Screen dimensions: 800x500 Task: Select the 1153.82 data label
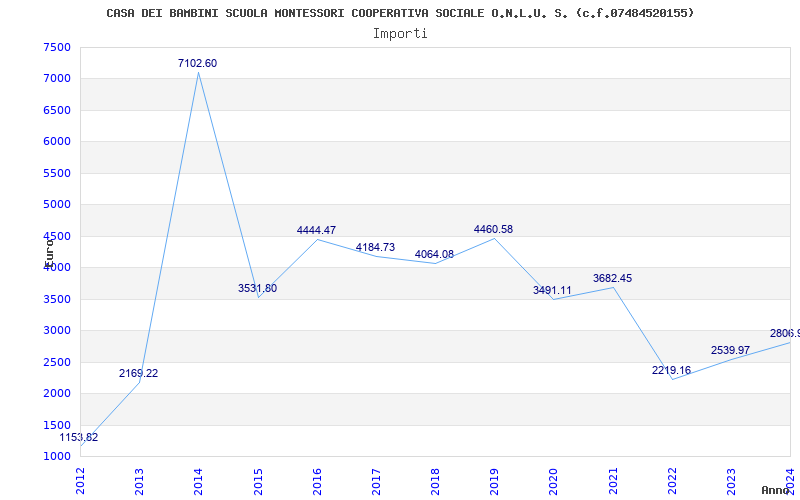(79, 437)
